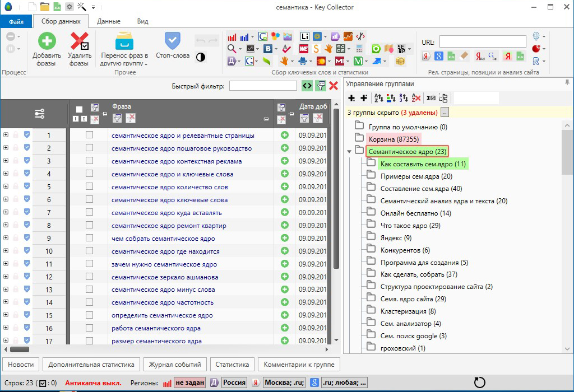
Task: Expand row 5 with the plus box
Action: tap(6, 186)
